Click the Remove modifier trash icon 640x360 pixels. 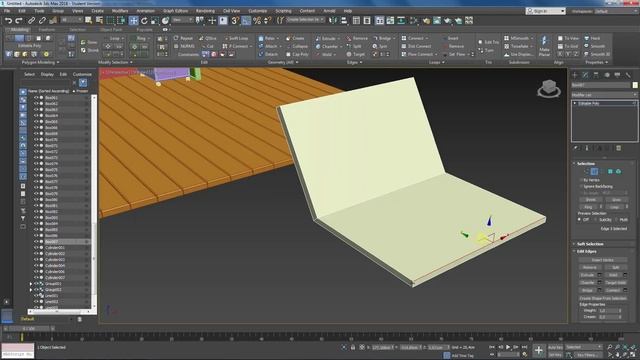point(619,148)
